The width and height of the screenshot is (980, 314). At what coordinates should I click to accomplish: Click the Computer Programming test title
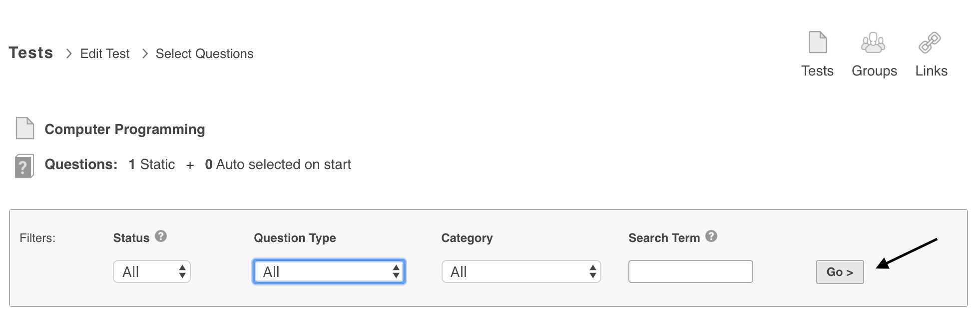click(x=125, y=129)
